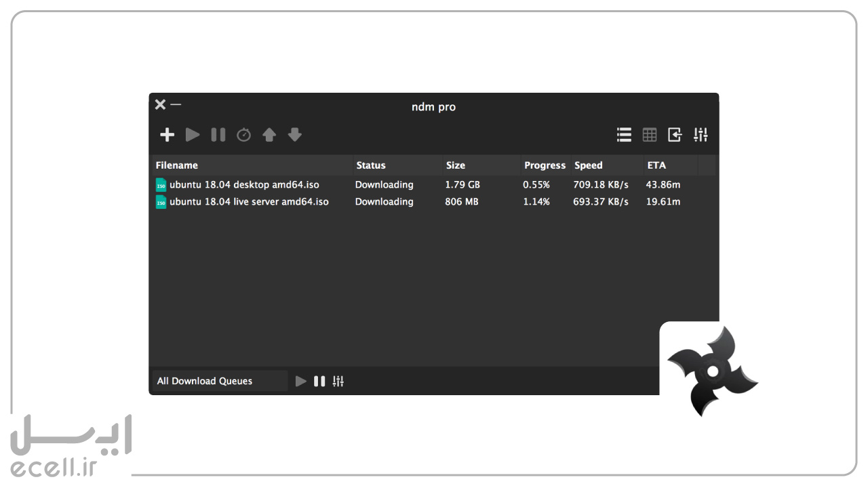Sort by Speed column header
Viewport: 868px width, 488px height.
tap(607, 165)
